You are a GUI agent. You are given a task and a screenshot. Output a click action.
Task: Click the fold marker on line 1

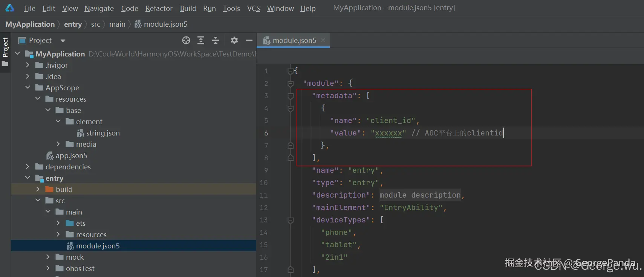point(291,71)
